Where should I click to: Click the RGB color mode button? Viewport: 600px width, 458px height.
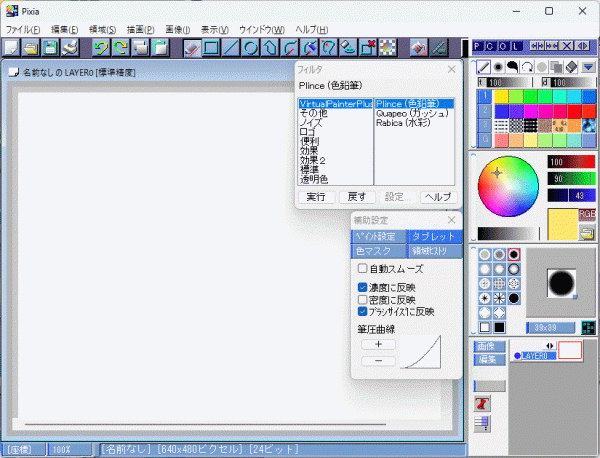pos(587,214)
